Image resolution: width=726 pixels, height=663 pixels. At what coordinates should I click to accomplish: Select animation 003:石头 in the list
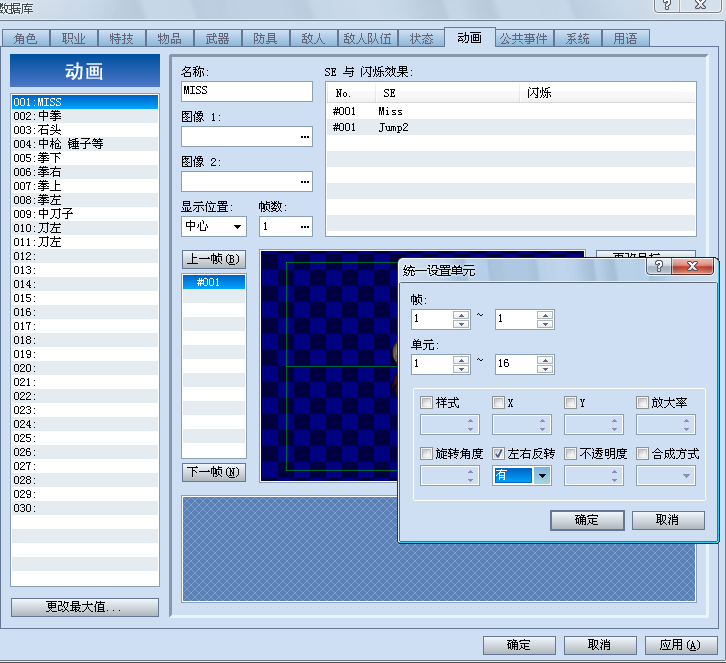(85, 130)
